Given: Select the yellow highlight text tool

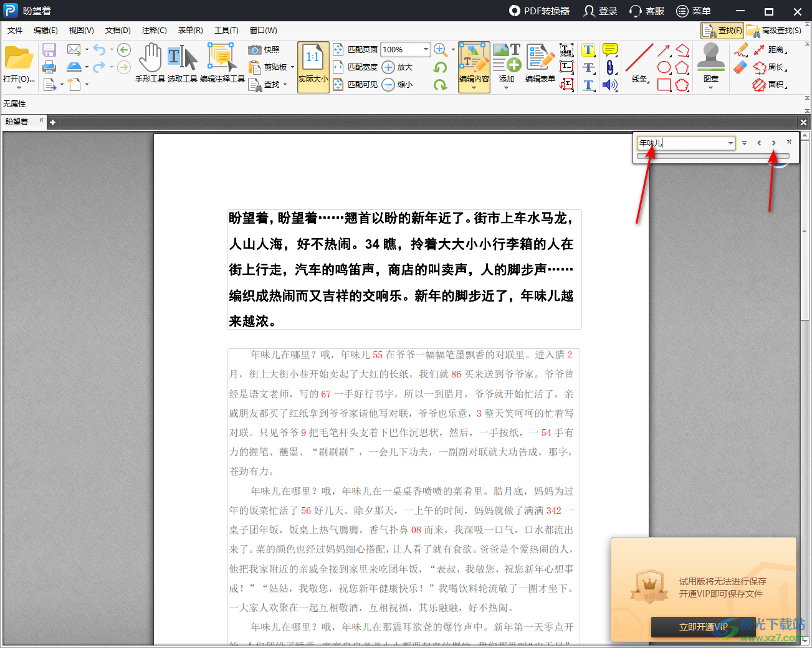Looking at the screenshot, I should click(588, 50).
